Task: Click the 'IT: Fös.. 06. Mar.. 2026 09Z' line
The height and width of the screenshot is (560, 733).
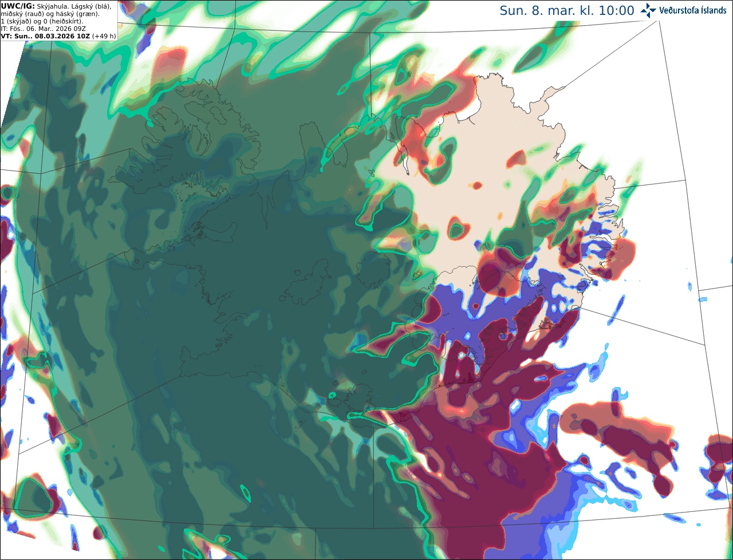Action: click(44, 29)
